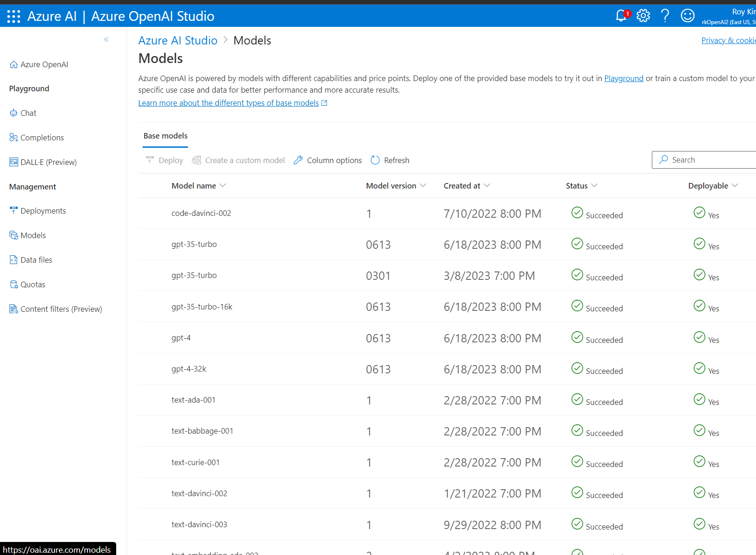Navigate to Azure AI Studio breadcrumb
This screenshot has height=555, width=756.
tap(178, 40)
